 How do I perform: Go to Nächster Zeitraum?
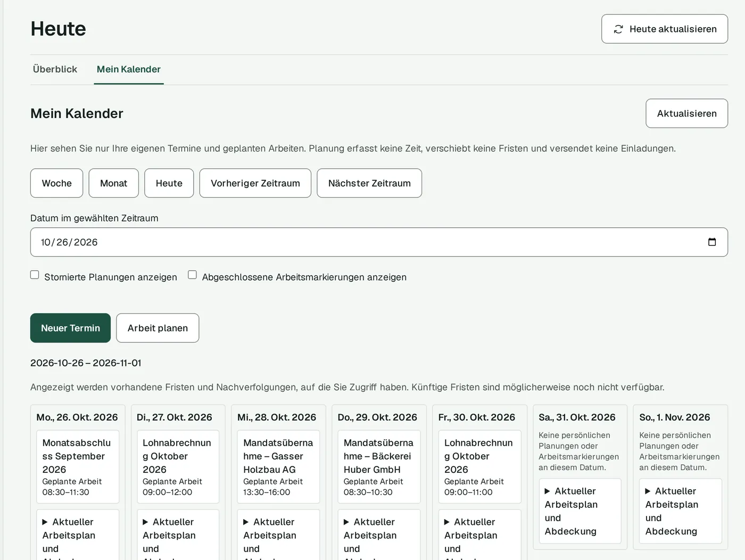click(x=369, y=183)
